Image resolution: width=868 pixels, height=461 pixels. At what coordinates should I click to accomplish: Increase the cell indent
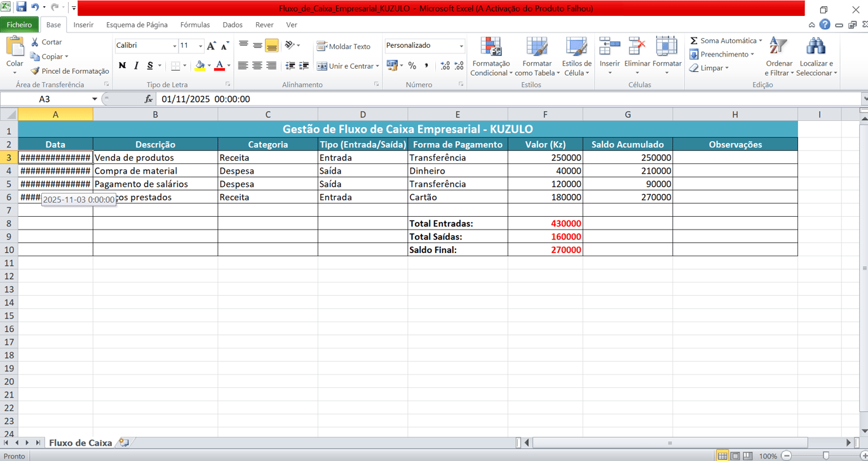304,65
